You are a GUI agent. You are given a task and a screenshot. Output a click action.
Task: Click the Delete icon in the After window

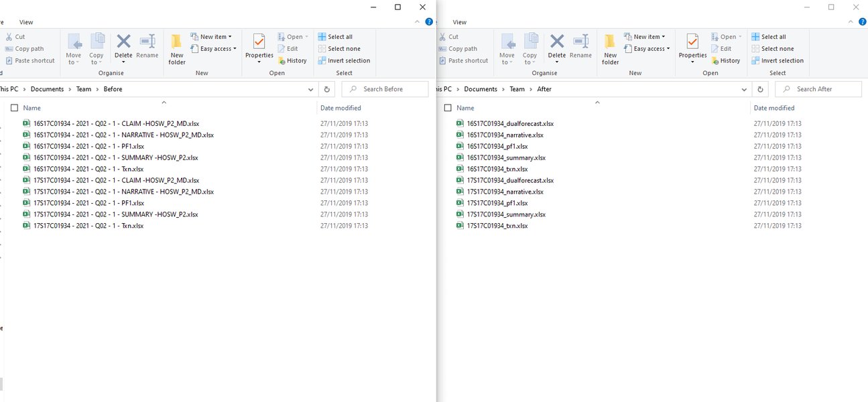coord(557,42)
